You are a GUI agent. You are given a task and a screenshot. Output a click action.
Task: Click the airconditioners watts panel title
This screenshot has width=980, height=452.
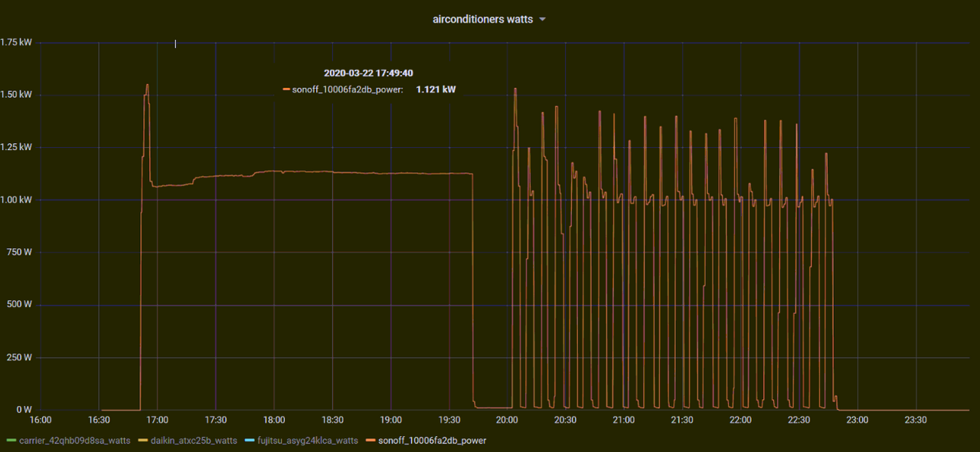click(x=482, y=20)
